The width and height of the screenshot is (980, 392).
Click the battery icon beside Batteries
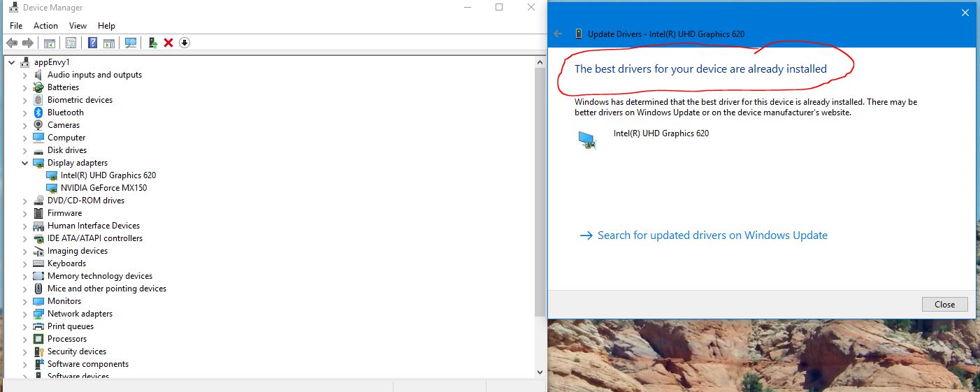[x=38, y=87]
